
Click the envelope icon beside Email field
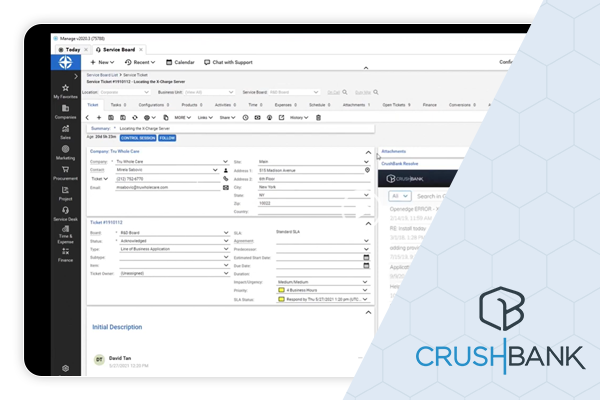tap(226, 188)
